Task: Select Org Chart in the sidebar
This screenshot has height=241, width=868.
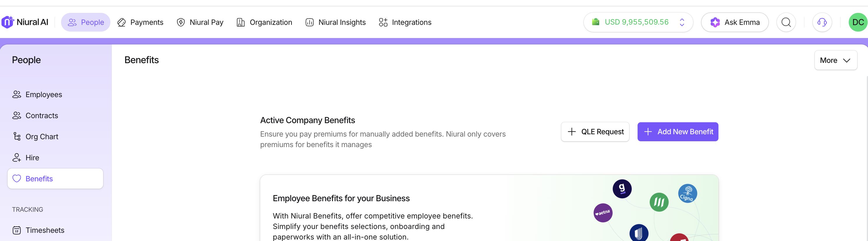Action: tap(41, 137)
